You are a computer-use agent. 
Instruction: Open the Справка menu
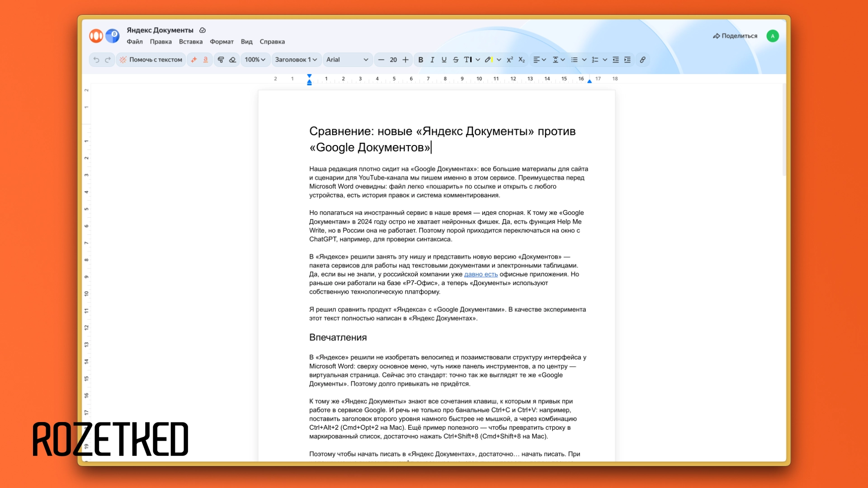pyautogui.click(x=272, y=42)
